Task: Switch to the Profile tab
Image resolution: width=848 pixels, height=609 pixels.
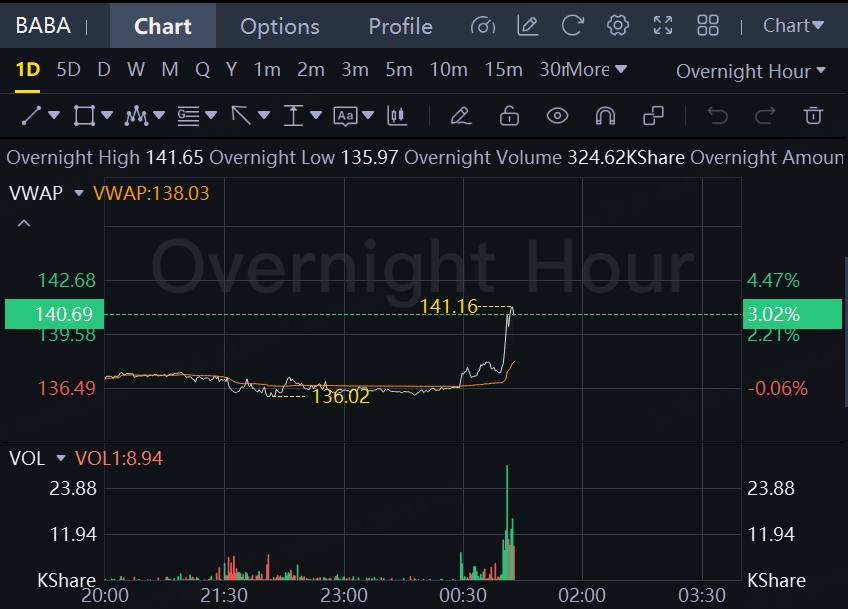Action: point(400,26)
